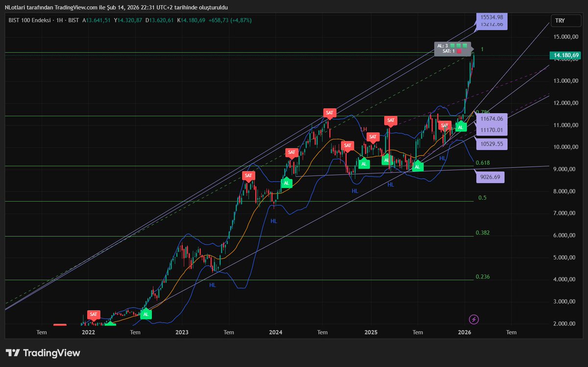Click the Y14.320,87 high value in header
This screenshot has height=367, width=588.
[128, 20]
